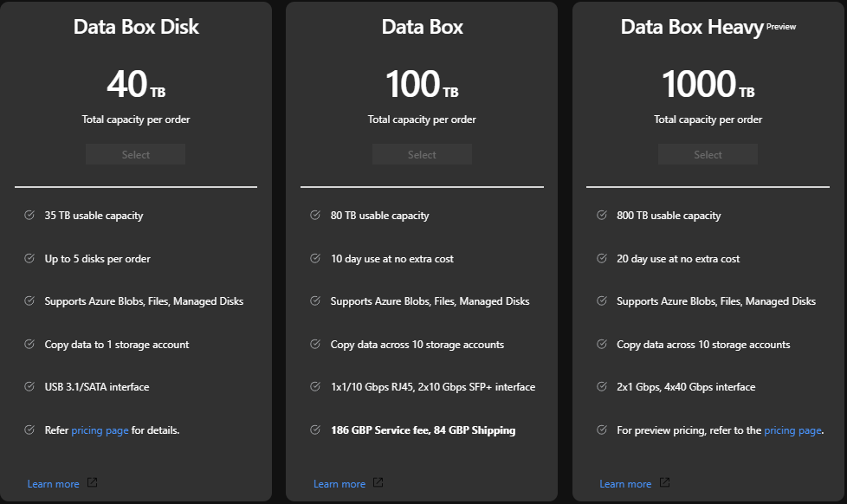Open pricing page link in Data Box Heavy card
This screenshot has height=504, width=847.
pyautogui.click(x=792, y=430)
